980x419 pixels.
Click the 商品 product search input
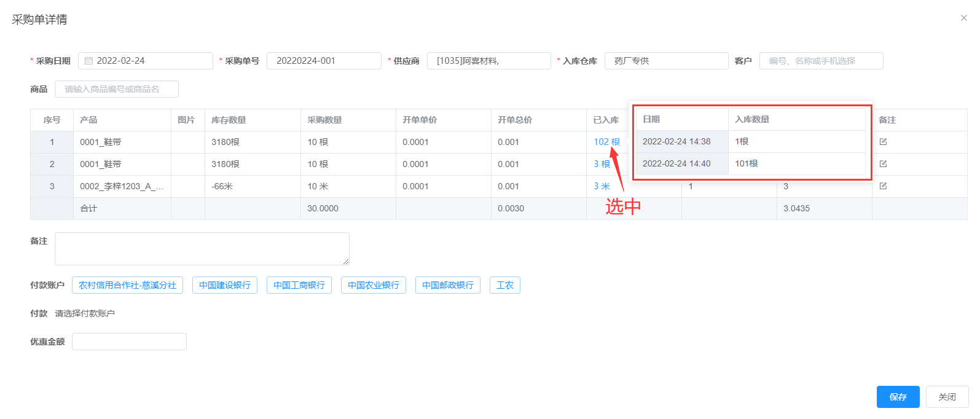pyautogui.click(x=117, y=89)
